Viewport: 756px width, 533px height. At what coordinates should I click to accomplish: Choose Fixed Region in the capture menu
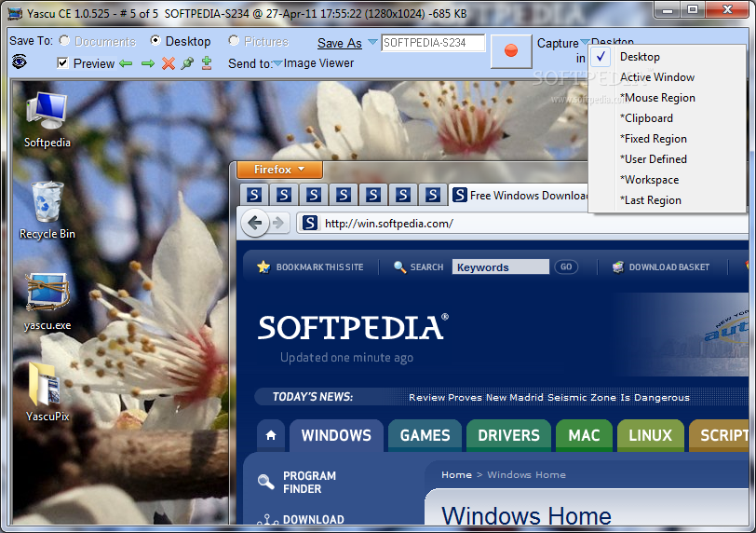(668, 139)
